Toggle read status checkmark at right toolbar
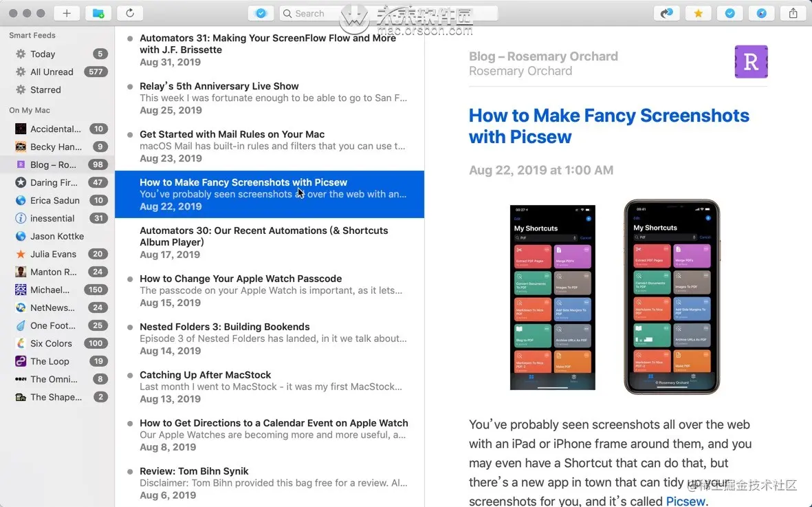Screen dimensions: 812x507 pyautogui.click(x=729, y=13)
